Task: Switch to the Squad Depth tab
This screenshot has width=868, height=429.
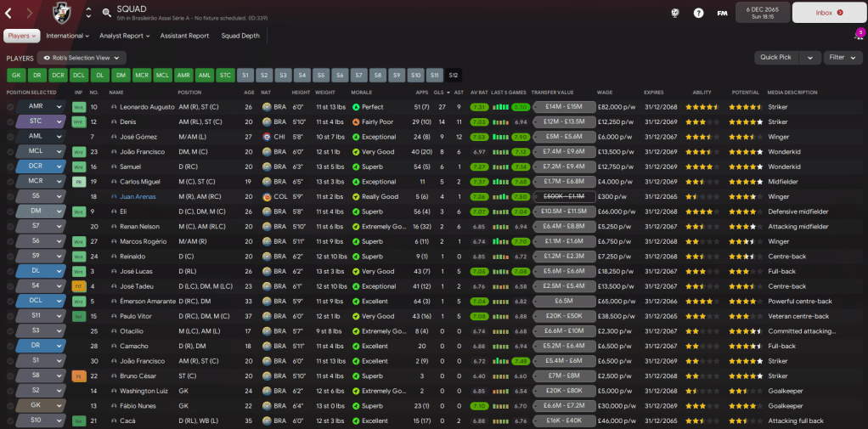Action: (242, 36)
